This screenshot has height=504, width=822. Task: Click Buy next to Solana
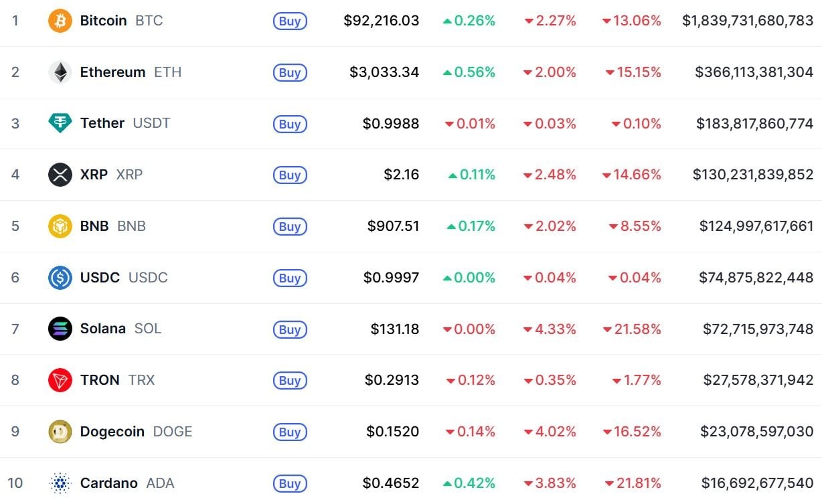click(x=289, y=329)
